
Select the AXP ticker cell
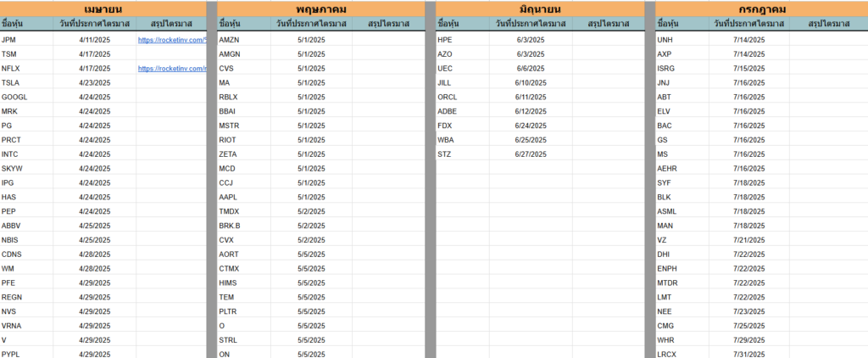tap(682, 54)
